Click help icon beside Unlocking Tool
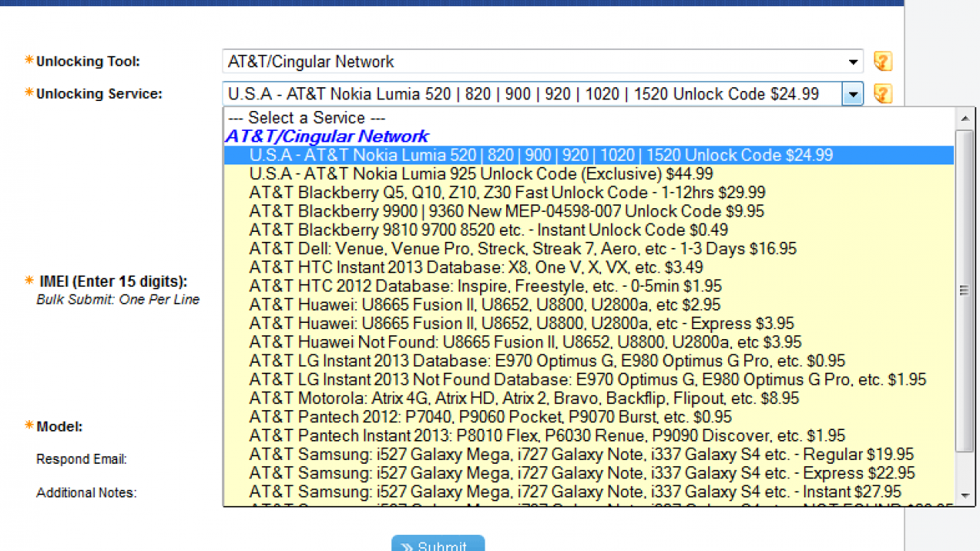 883,61
